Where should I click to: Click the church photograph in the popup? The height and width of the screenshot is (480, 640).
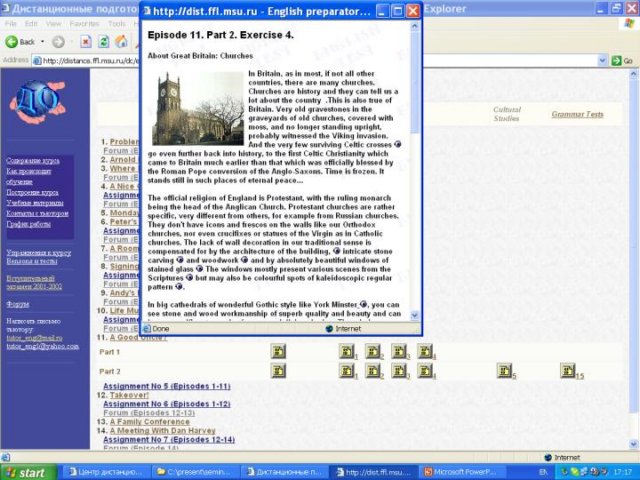tap(198, 109)
